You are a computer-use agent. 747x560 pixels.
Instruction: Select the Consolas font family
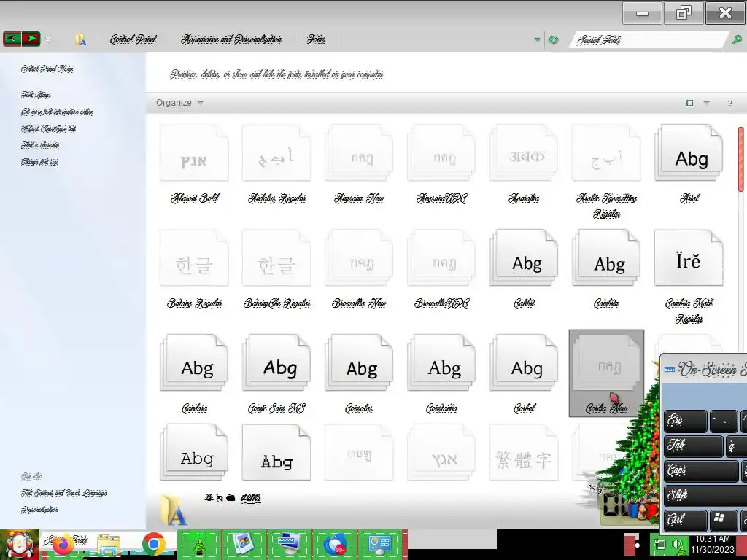tap(359, 374)
